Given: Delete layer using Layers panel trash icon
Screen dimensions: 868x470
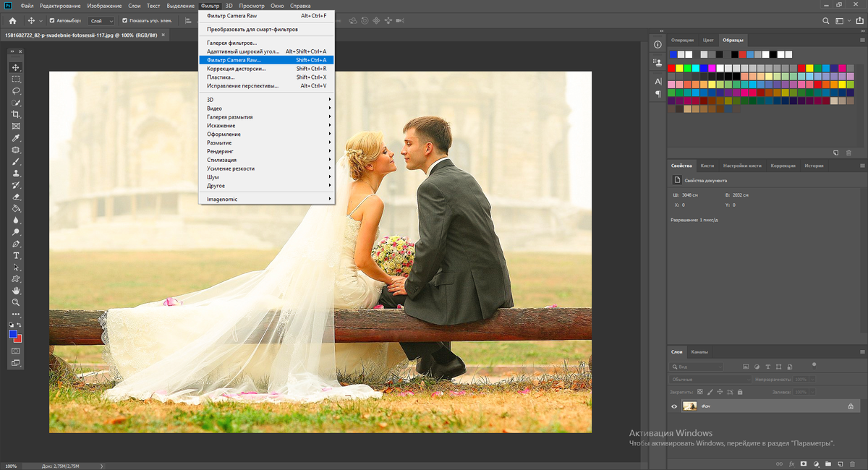Looking at the screenshot, I should (853, 463).
